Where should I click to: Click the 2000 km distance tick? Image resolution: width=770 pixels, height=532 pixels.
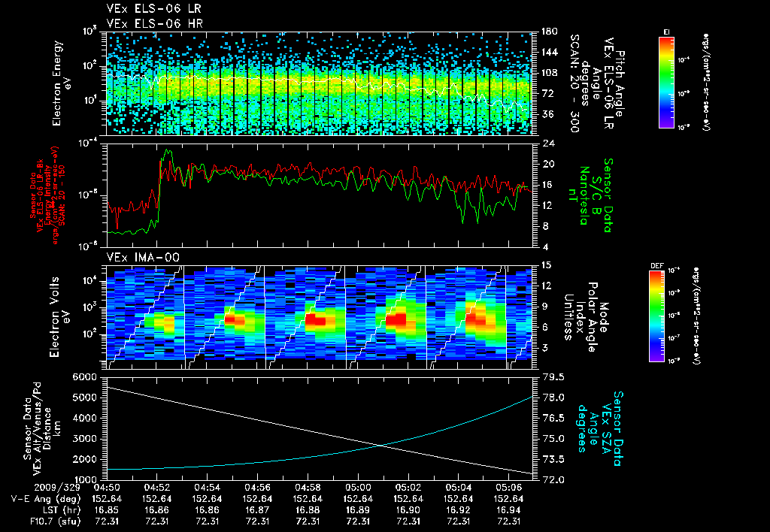pos(84,460)
